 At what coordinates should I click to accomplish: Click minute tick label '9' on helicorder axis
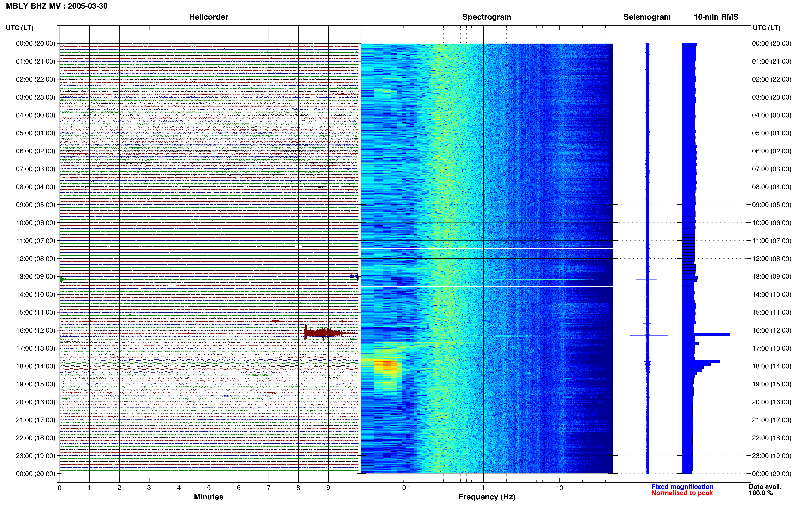click(328, 488)
